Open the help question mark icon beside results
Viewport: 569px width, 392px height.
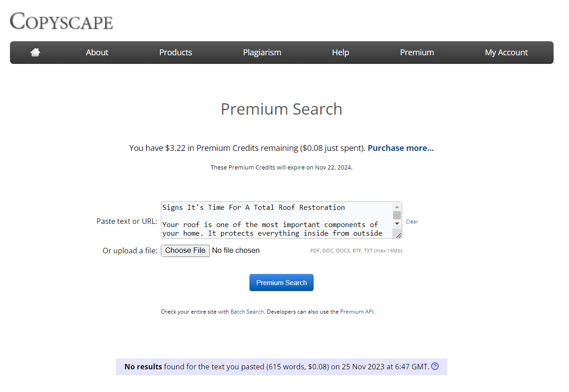pyautogui.click(x=435, y=366)
